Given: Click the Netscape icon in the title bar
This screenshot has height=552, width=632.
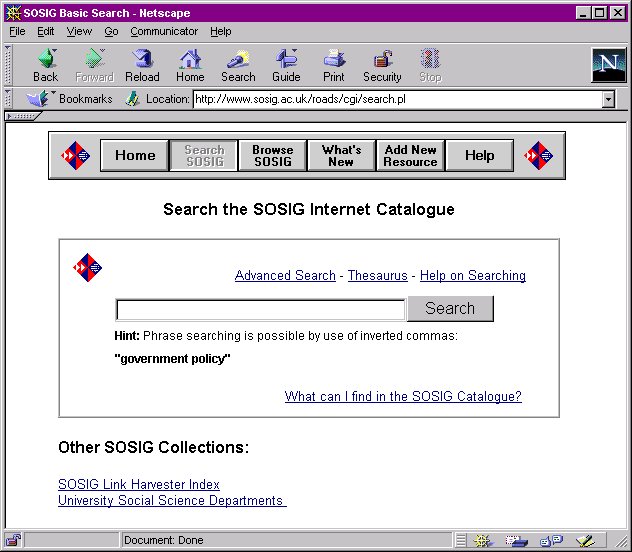Looking at the screenshot, I should (x=13, y=13).
